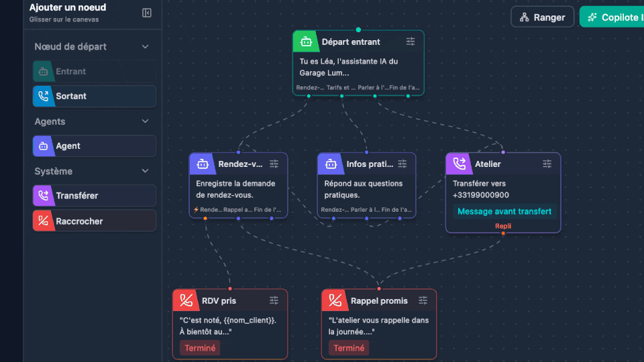
Task: Click the top connector of RDV pris
Action: [230, 289]
